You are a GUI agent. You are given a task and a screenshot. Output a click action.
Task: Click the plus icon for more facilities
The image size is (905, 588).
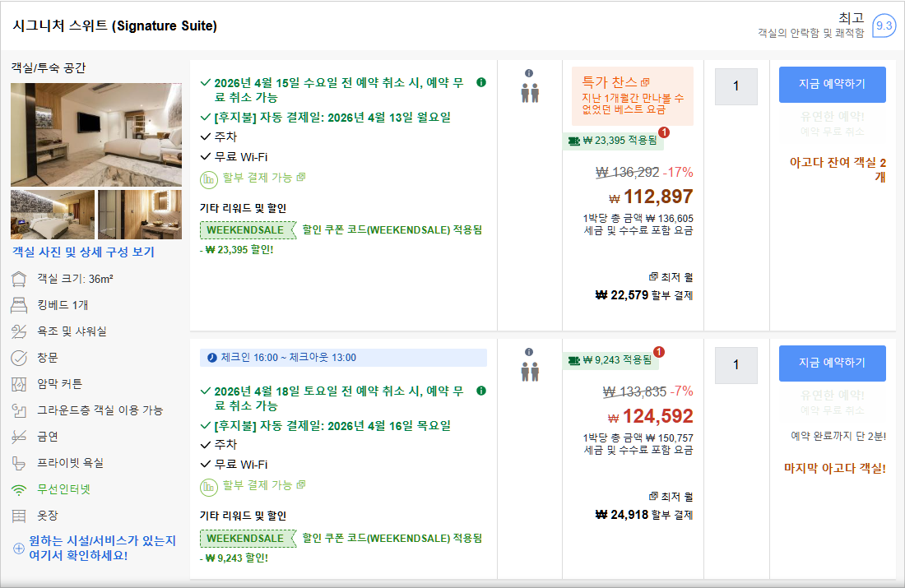pyautogui.click(x=19, y=548)
